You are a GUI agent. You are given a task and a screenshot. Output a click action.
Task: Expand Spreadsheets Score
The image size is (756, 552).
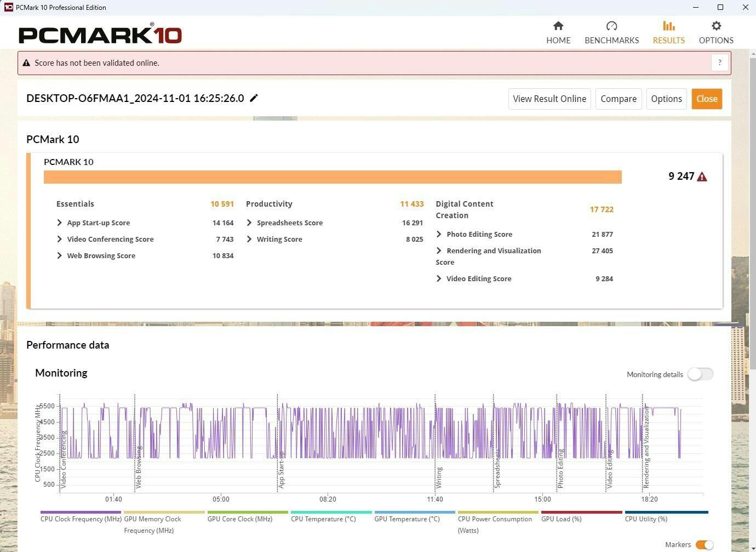click(249, 223)
